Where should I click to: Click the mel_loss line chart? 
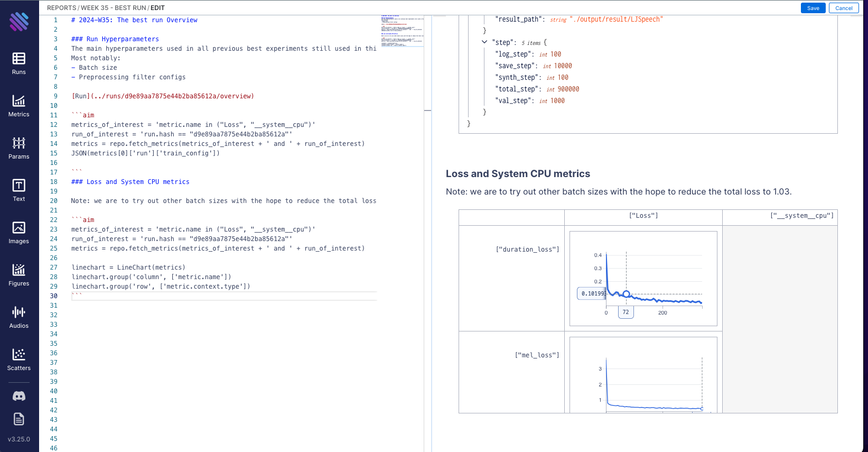pyautogui.click(x=643, y=375)
